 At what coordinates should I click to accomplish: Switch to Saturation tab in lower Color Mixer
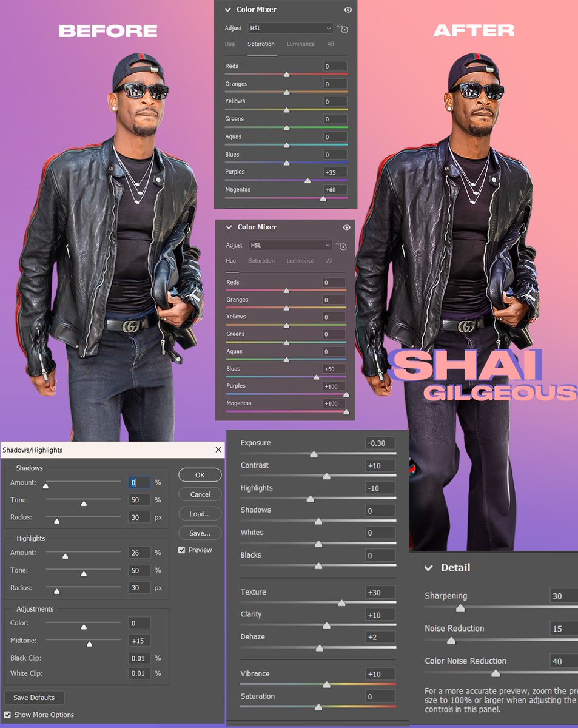tap(261, 261)
